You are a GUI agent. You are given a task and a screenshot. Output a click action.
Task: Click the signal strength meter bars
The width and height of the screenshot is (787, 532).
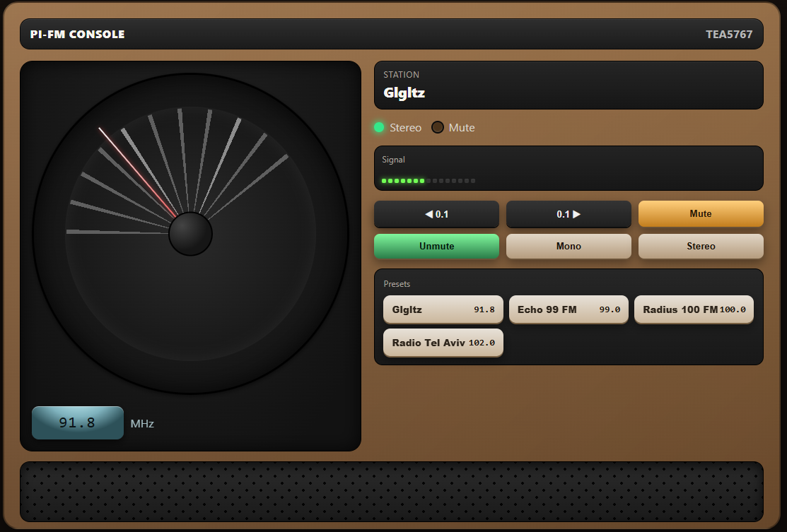428,180
